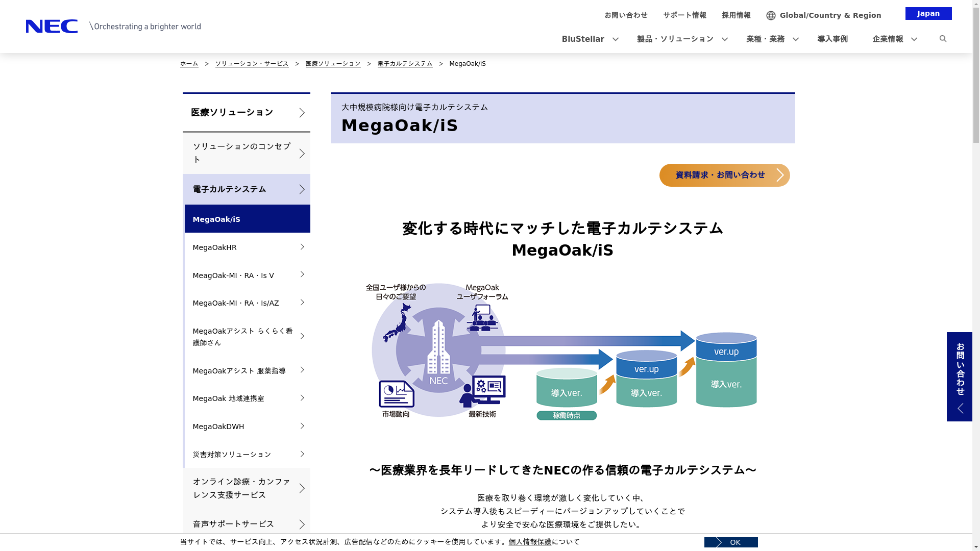This screenshot has height=551, width=980.
Task: Click the 資料請求・お問い合わせ orange button
Action: 724,175
